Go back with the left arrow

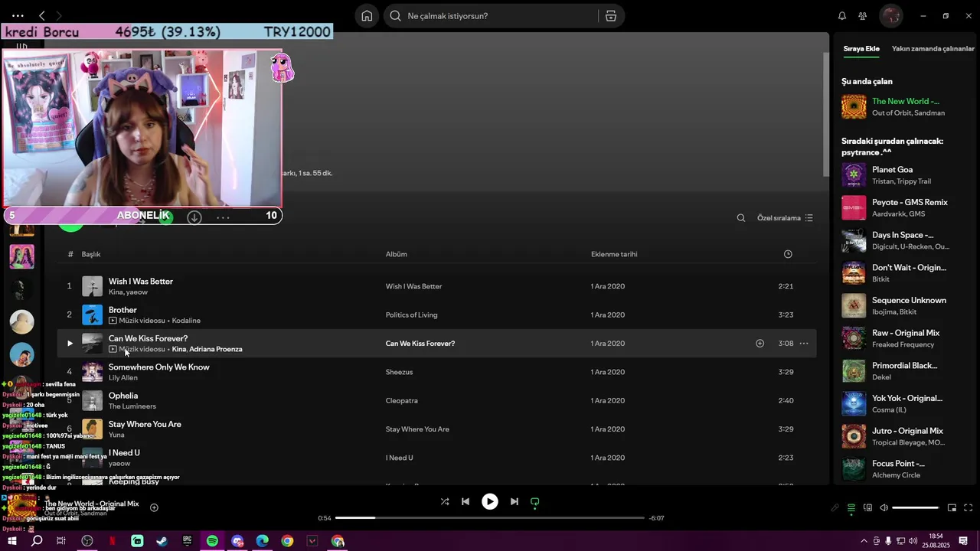point(42,16)
